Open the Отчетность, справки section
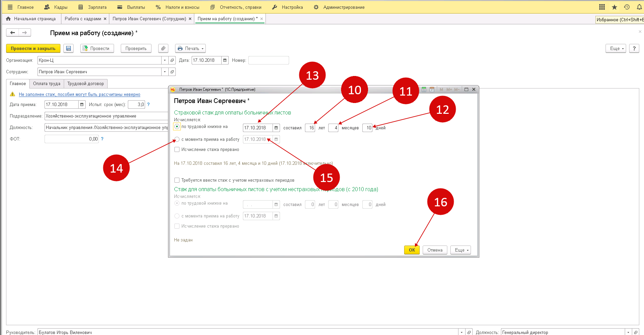Viewport: 644px width, 335px height. point(236,7)
